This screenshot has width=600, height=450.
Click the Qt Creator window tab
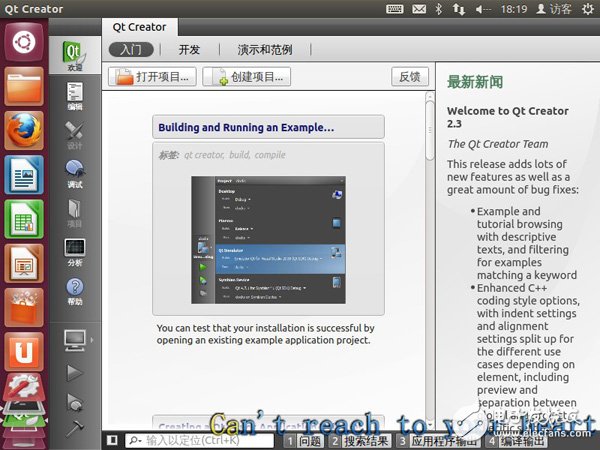140,27
